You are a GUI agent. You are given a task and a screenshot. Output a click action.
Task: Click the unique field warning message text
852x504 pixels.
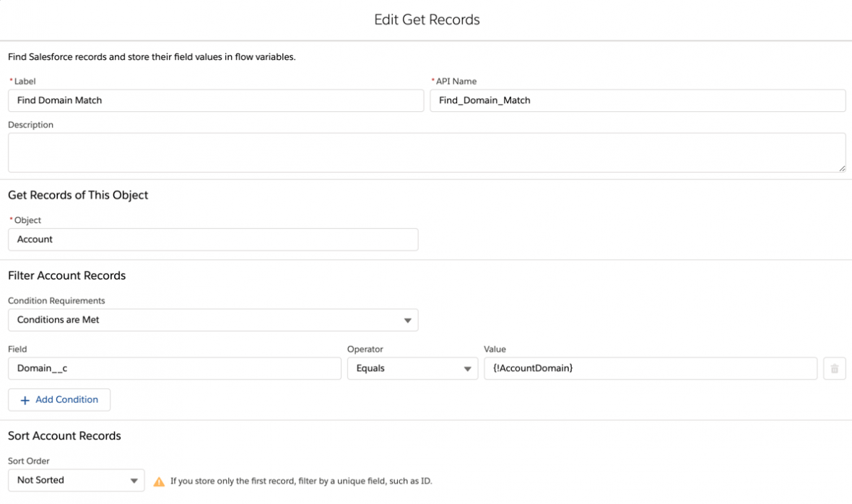point(300,480)
